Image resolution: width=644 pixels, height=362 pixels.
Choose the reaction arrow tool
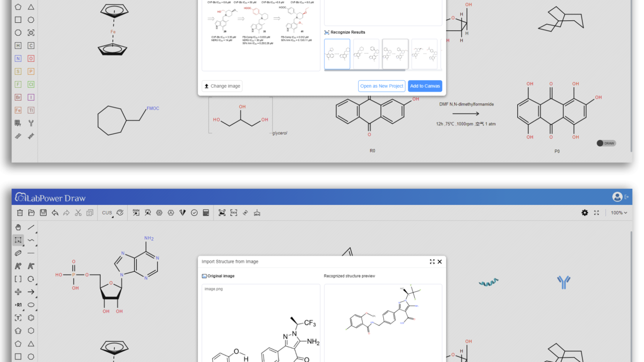click(31, 292)
